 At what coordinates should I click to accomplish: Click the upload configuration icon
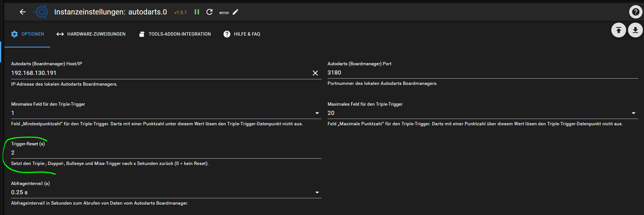click(x=618, y=30)
